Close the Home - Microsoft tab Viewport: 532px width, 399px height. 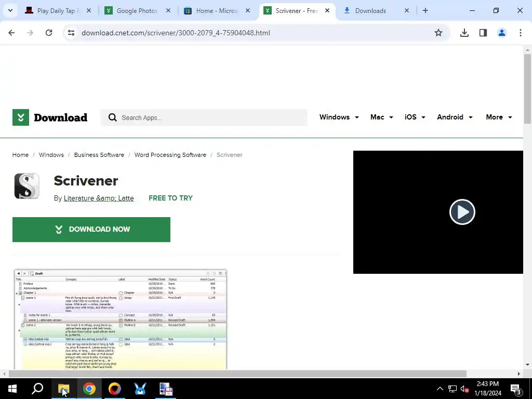pos(248,10)
